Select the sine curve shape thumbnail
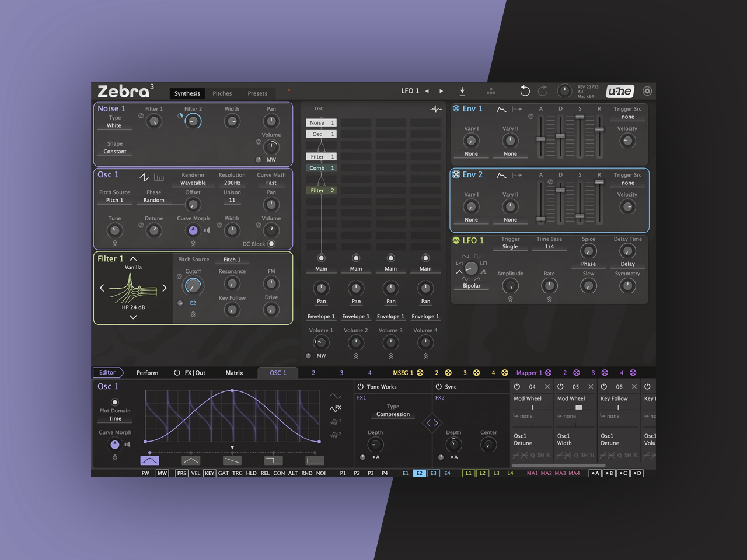This screenshot has height=560, width=747. [150, 460]
